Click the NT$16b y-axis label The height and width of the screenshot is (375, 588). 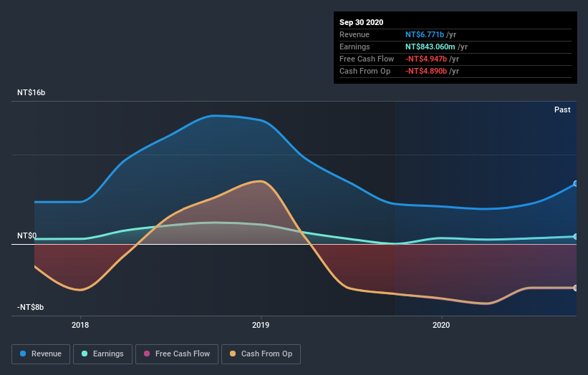point(31,92)
